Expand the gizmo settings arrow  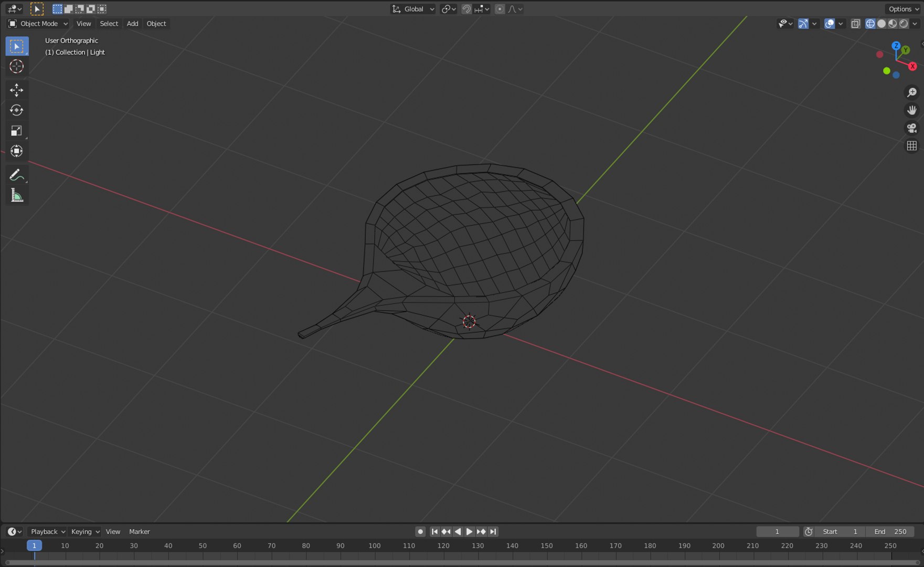point(814,24)
